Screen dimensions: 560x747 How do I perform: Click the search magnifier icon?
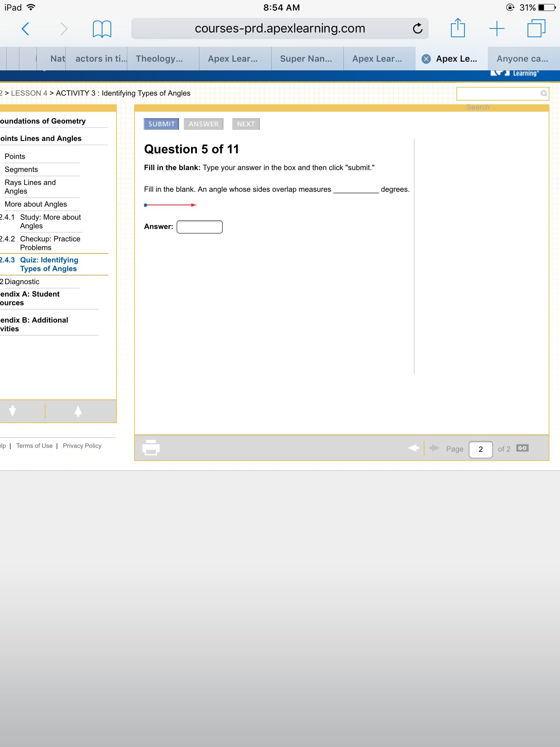(544, 93)
